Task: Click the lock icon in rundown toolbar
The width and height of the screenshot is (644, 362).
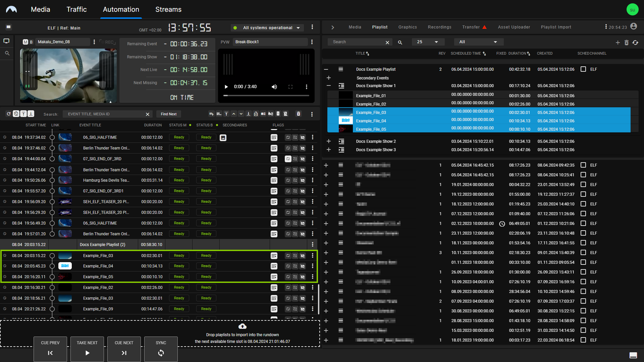Action: 256,114
